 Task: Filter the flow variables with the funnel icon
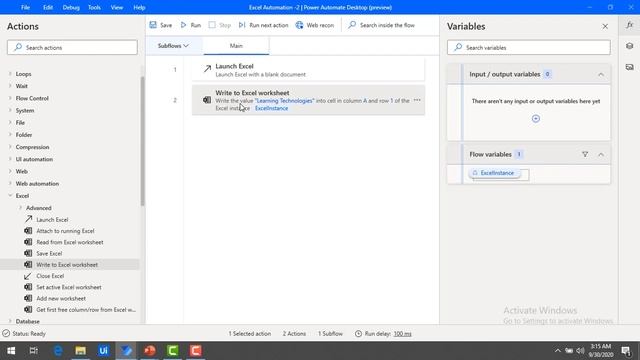pyautogui.click(x=585, y=154)
